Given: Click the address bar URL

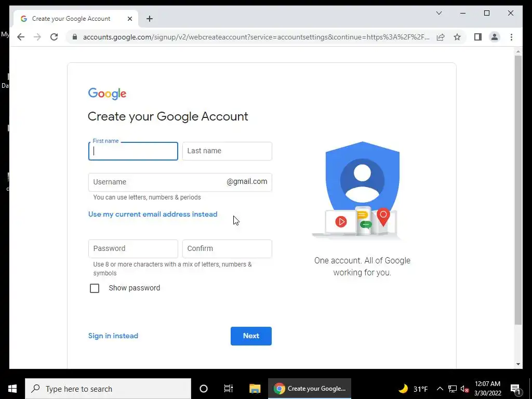Looking at the screenshot, I should click(x=256, y=37).
